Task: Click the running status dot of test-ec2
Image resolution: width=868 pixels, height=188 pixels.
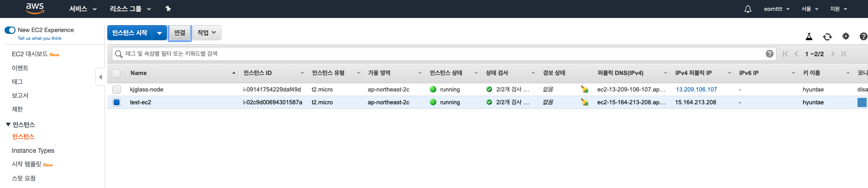Action: [x=433, y=102]
